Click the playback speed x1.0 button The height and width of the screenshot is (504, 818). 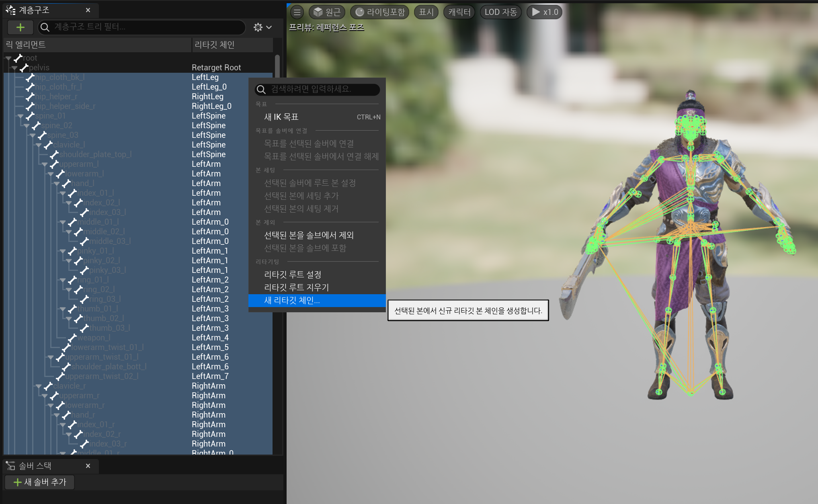point(544,12)
